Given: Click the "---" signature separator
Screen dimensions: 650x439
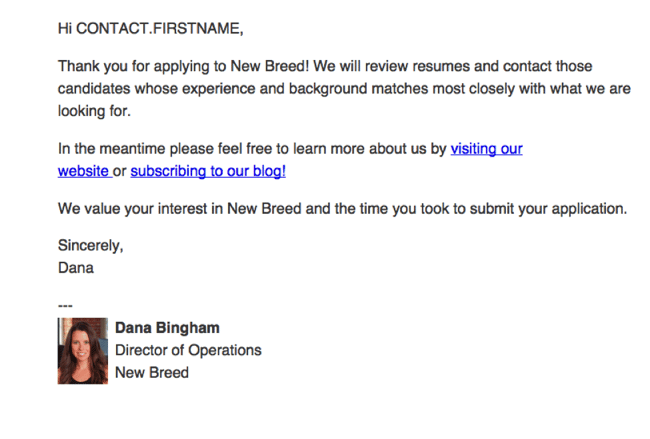Looking at the screenshot, I should (65, 305).
